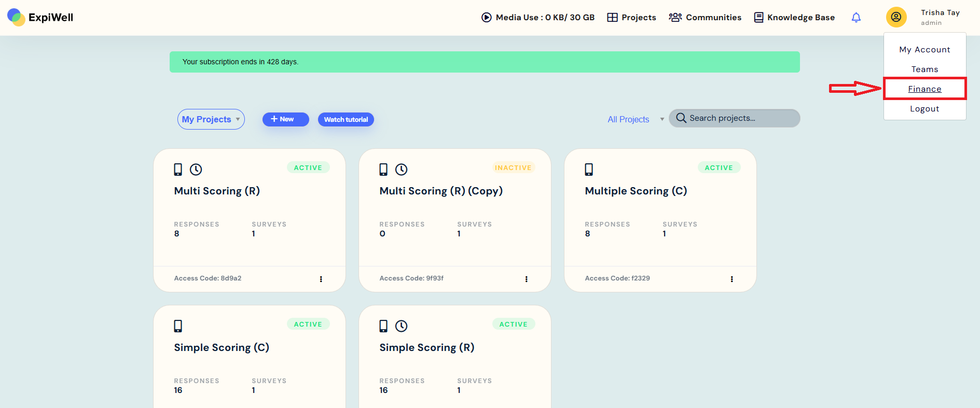Click the notification bell icon
Screen dimensions: 980x408
click(856, 18)
